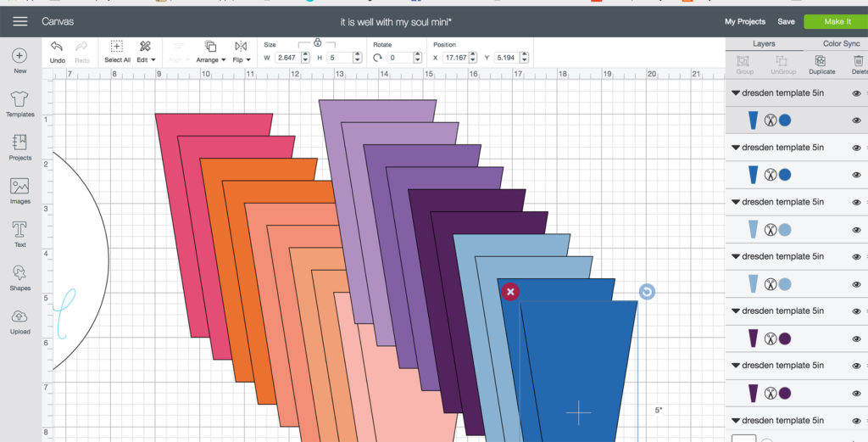Collapse the second dresden template 5in group
The height and width of the screenshot is (442, 868).
pos(736,148)
